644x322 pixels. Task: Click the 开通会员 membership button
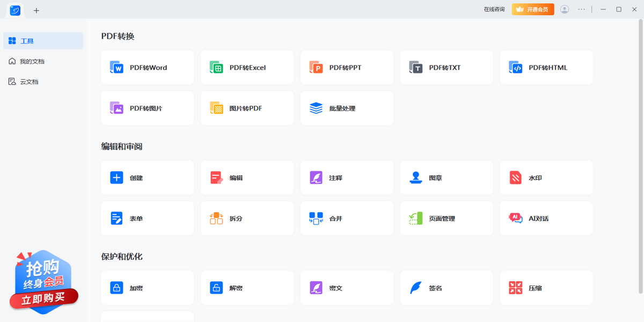point(532,9)
